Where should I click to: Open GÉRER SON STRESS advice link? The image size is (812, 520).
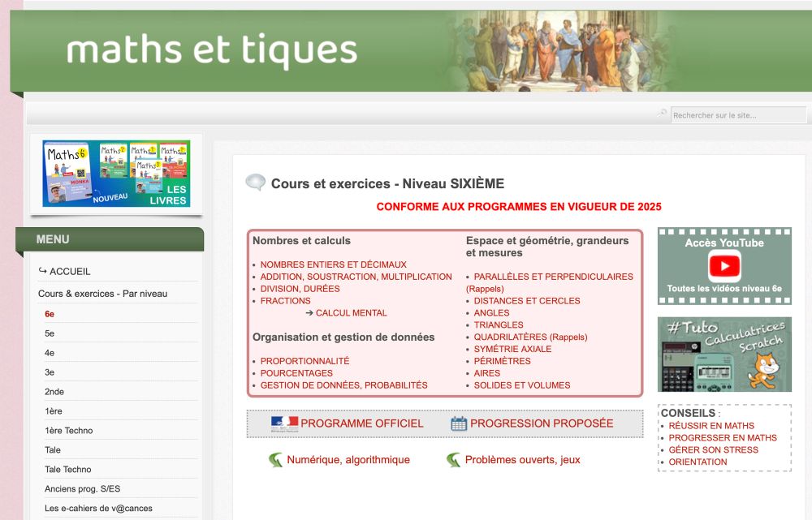point(714,450)
